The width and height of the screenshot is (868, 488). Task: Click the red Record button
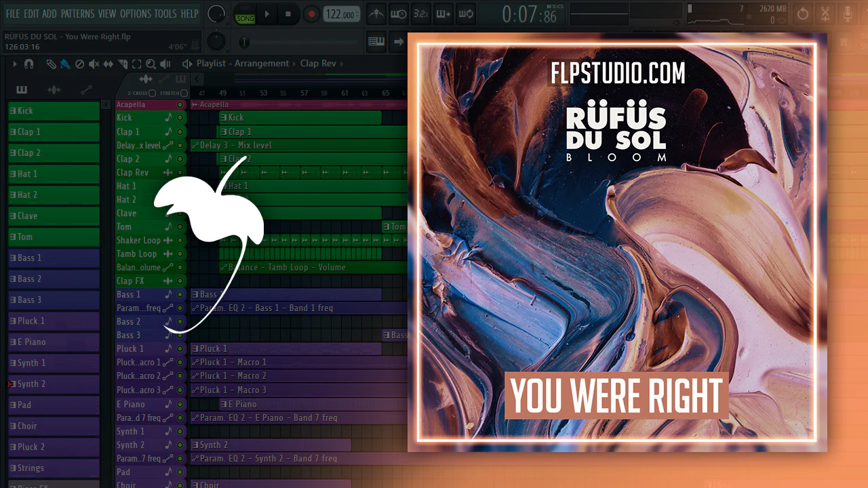[311, 14]
